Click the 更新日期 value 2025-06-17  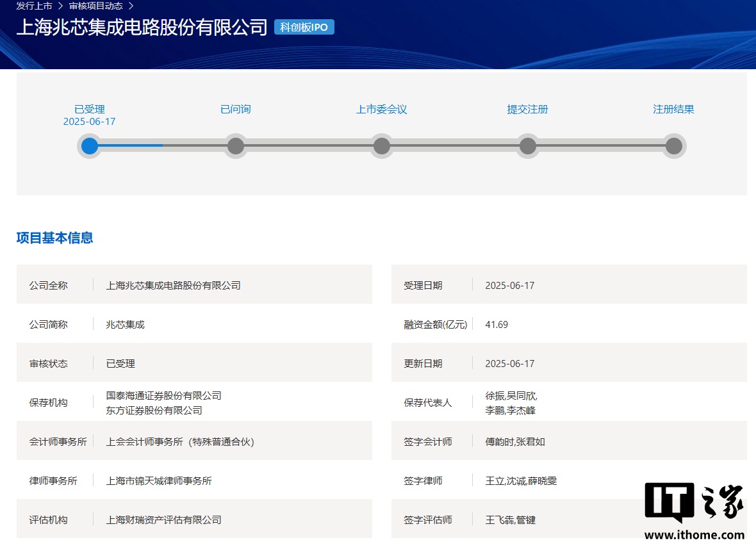(x=509, y=363)
